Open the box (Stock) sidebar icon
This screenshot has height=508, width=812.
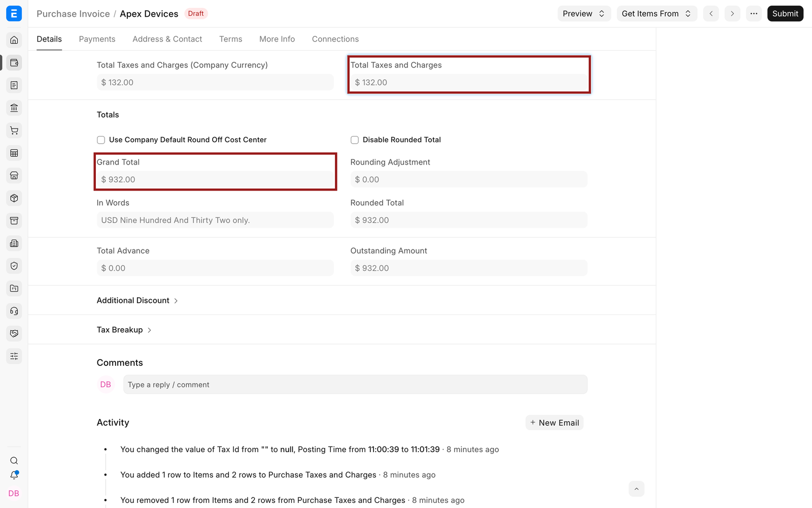click(x=14, y=198)
